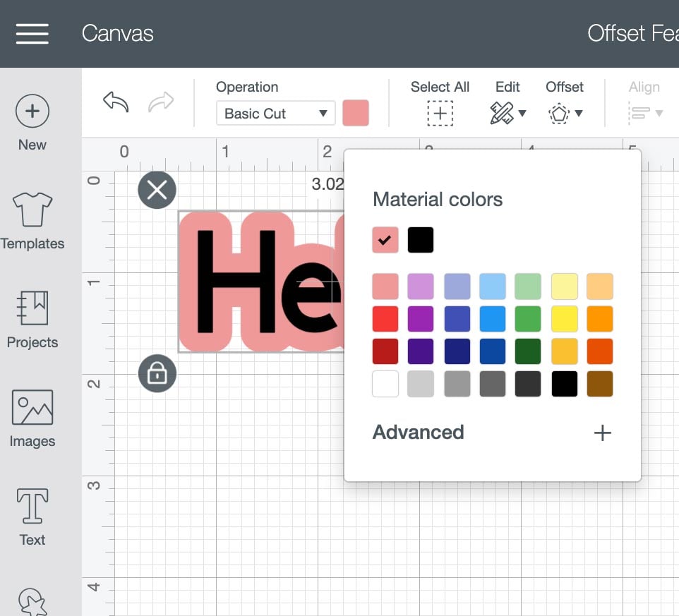This screenshot has width=679, height=616.
Task: Choose the bright purple swatch
Action: (421, 319)
